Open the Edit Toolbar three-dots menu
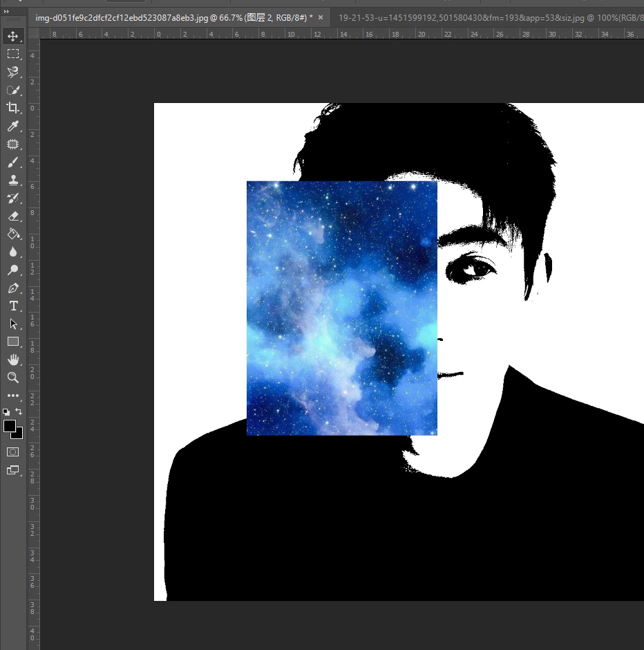Viewport: 644px width, 650px height. [x=12, y=396]
